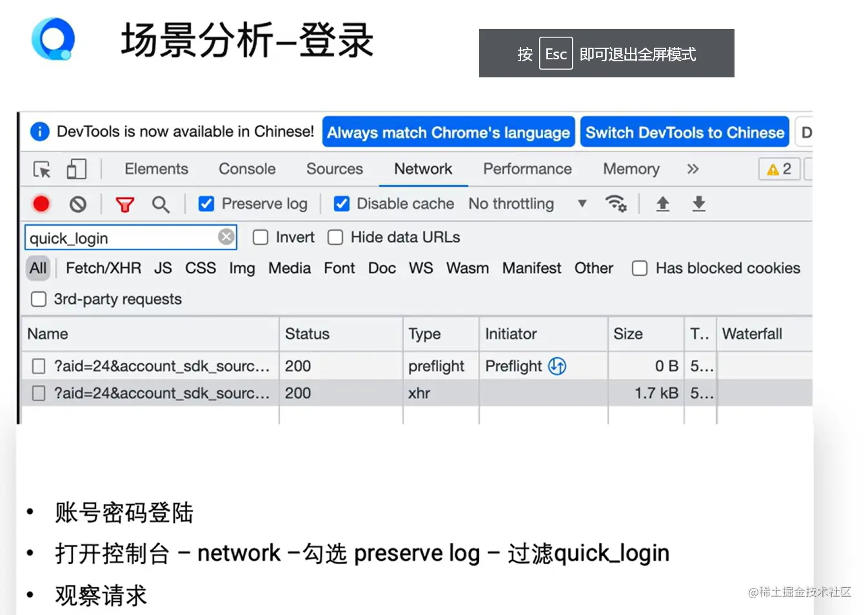Open the network filter funnel
The height and width of the screenshot is (615, 868).
click(x=124, y=204)
